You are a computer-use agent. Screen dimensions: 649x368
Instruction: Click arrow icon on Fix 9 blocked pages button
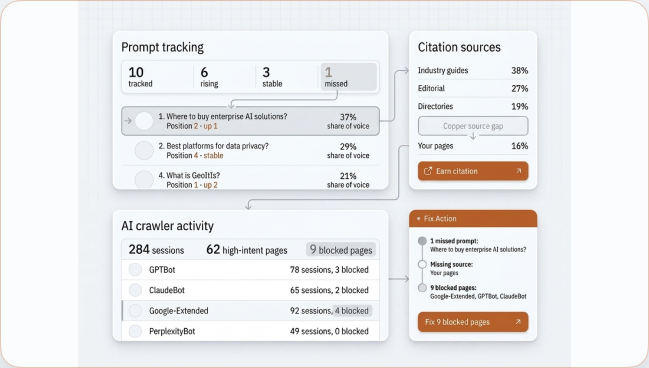coord(518,321)
